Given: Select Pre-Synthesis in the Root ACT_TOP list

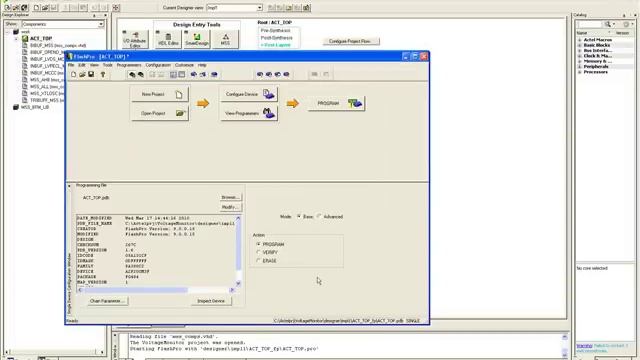Looking at the screenshot, I should [276, 31].
